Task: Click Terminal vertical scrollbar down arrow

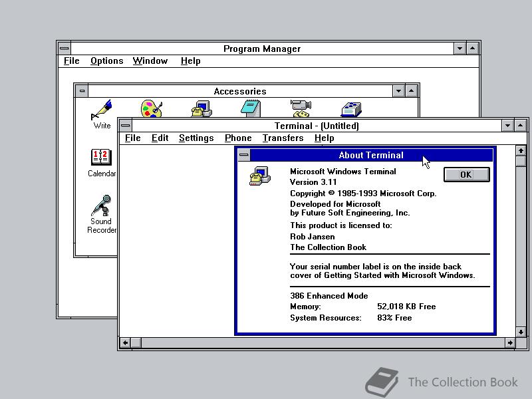Action: tap(521, 332)
